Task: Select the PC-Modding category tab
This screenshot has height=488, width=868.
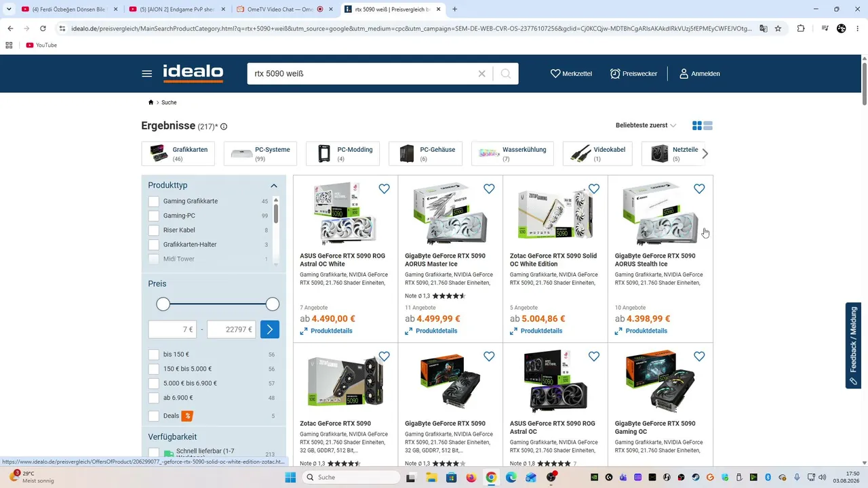Action: (x=343, y=154)
